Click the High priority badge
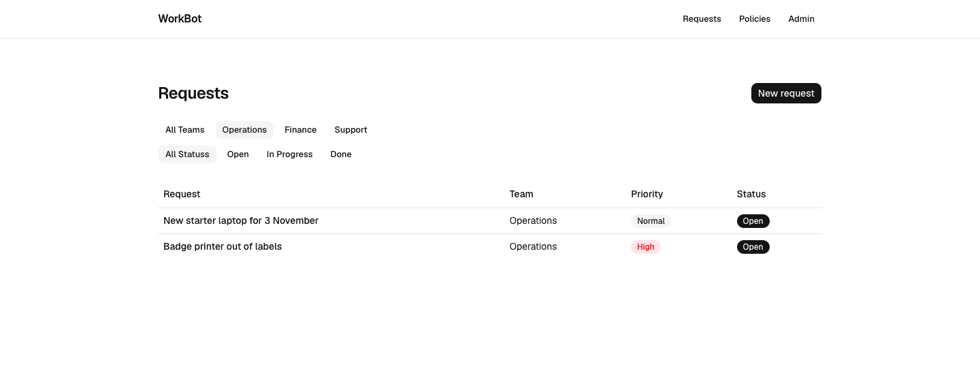Viewport: 980px width, 381px height. pos(646,247)
